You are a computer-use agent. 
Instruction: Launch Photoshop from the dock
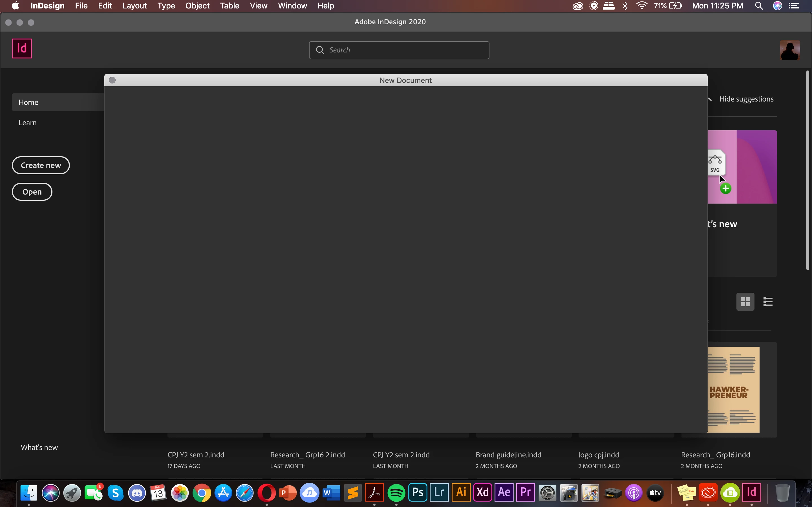click(417, 493)
